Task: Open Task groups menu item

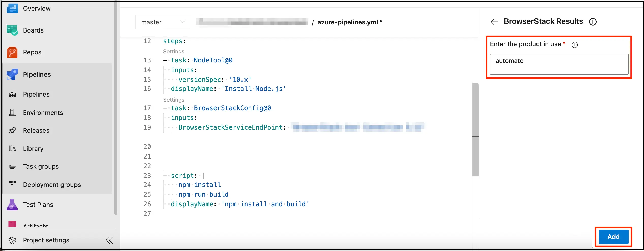Action: click(41, 166)
